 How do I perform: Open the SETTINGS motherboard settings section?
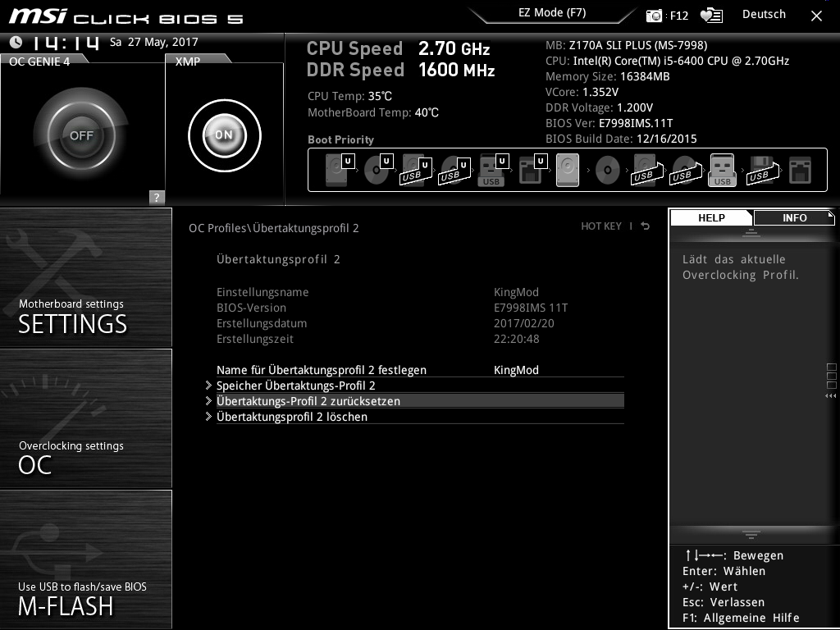tap(85, 277)
